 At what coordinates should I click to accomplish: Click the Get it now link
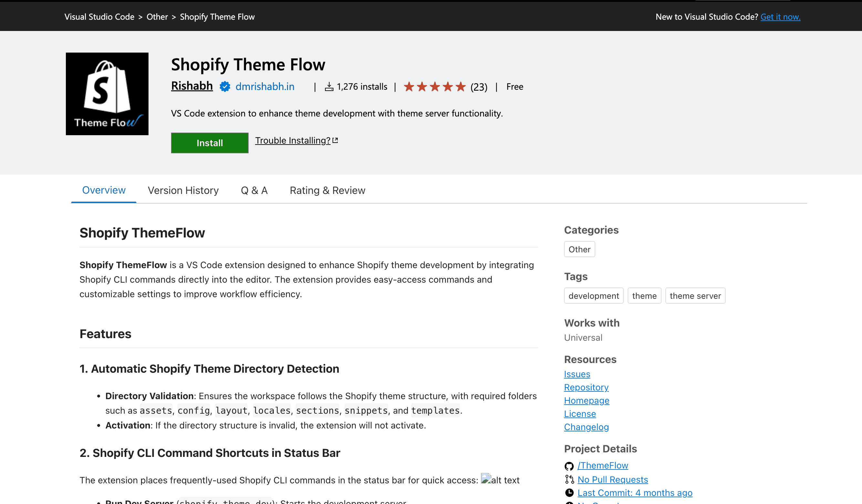(780, 17)
